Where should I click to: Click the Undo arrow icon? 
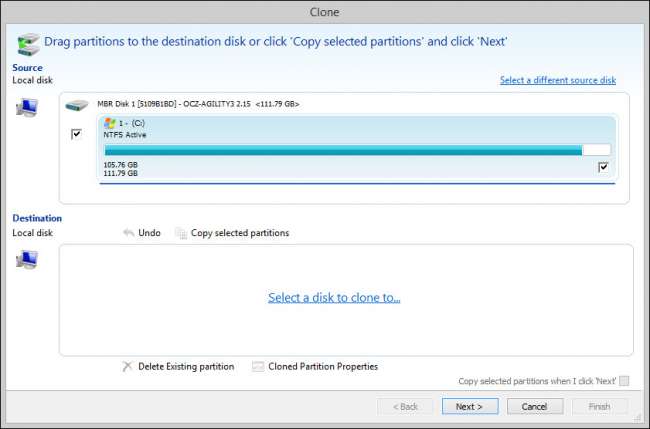128,233
